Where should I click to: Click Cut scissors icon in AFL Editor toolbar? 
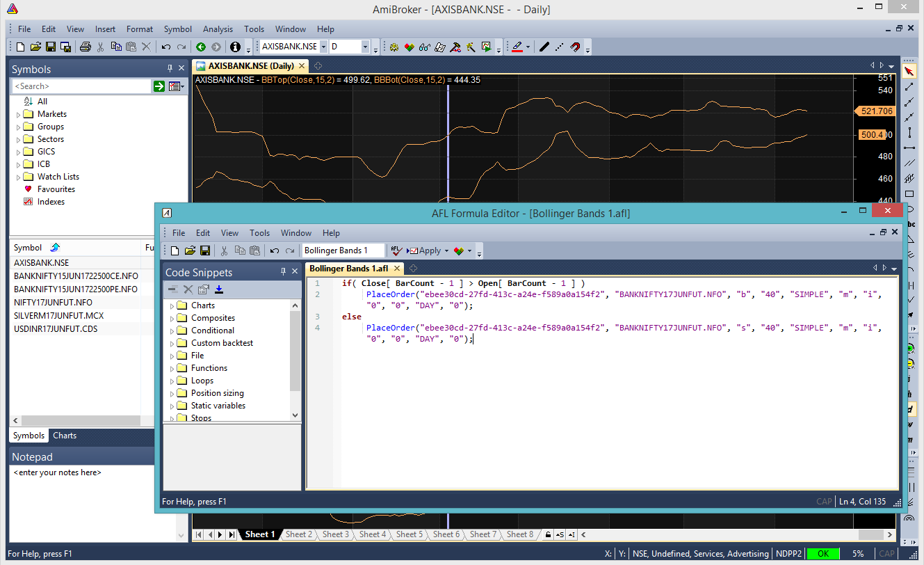tap(224, 250)
